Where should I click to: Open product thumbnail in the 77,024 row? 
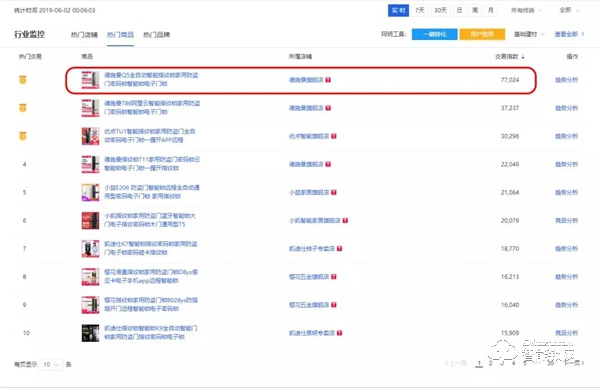(x=90, y=80)
